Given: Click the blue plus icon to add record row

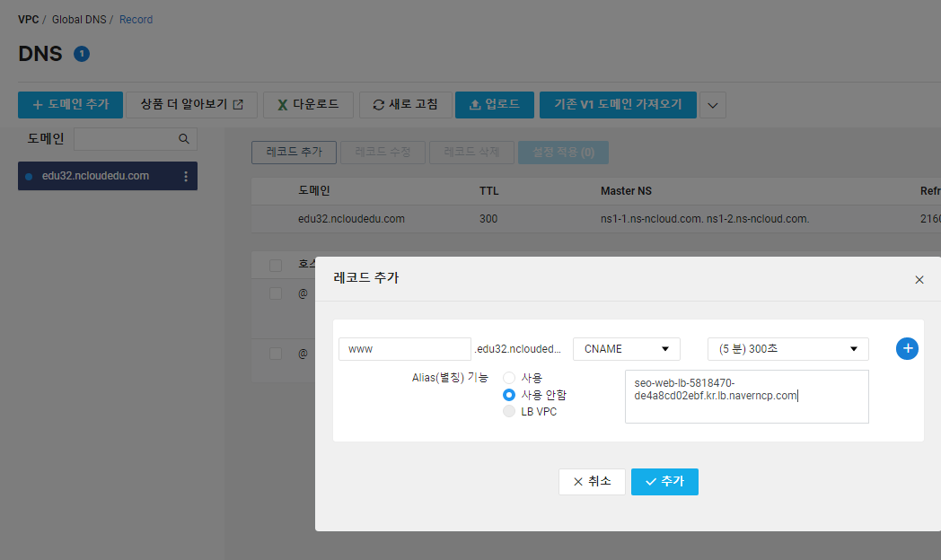Looking at the screenshot, I should coord(907,348).
